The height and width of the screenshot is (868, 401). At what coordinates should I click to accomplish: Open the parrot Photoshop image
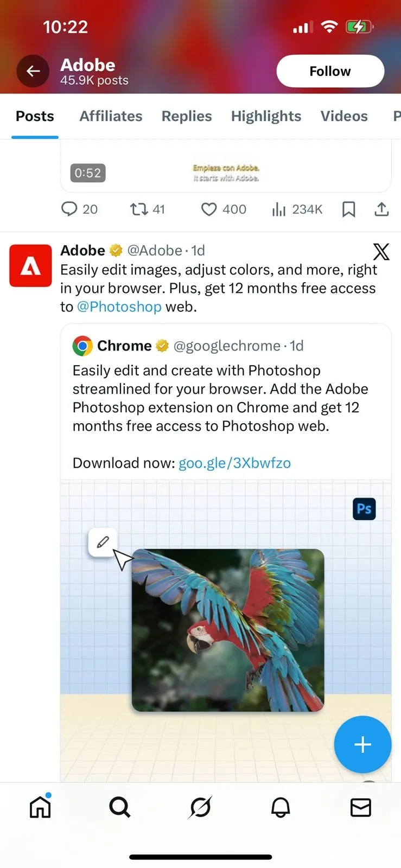click(x=228, y=629)
